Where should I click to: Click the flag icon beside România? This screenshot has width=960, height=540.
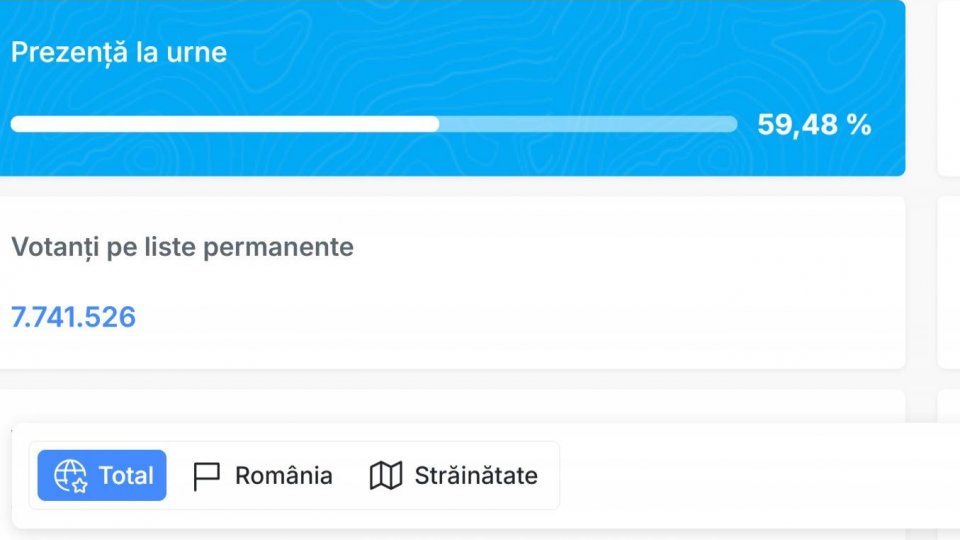[x=207, y=475]
